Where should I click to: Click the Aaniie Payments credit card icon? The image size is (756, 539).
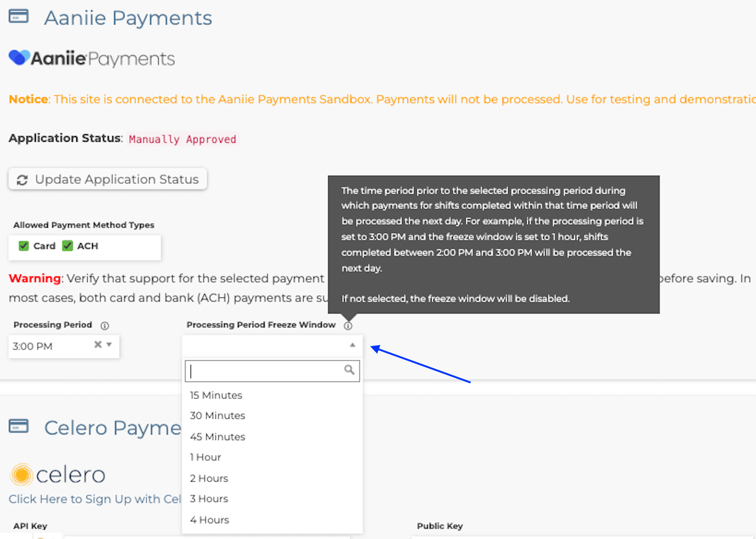click(18, 16)
